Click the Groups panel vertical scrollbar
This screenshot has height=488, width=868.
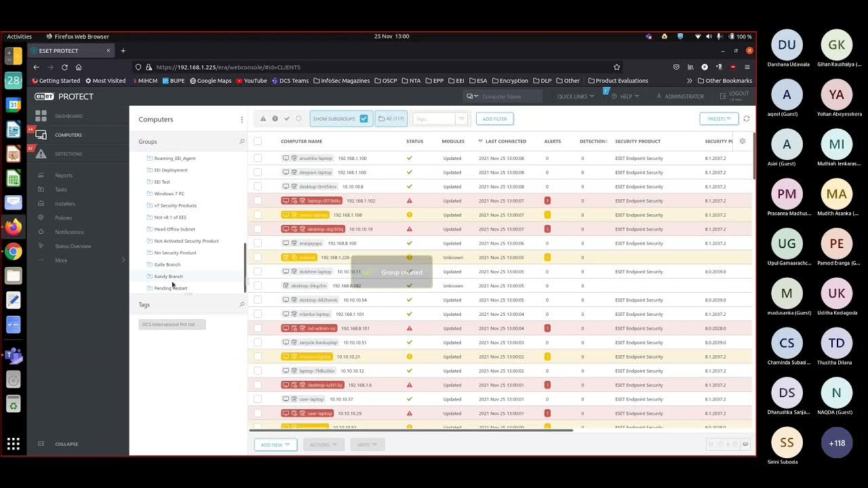pyautogui.click(x=245, y=268)
